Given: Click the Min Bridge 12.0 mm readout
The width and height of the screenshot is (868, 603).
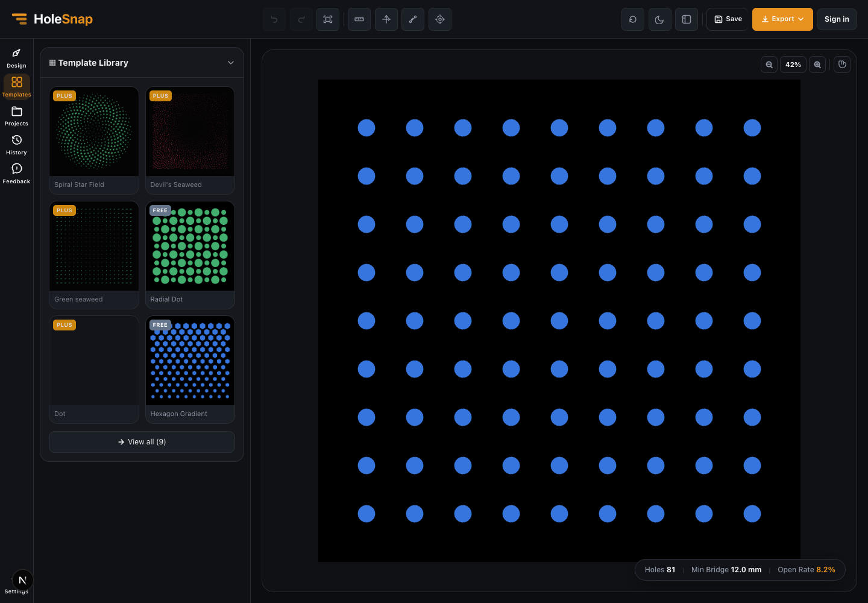Looking at the screenshot, I should click(726, 570).
